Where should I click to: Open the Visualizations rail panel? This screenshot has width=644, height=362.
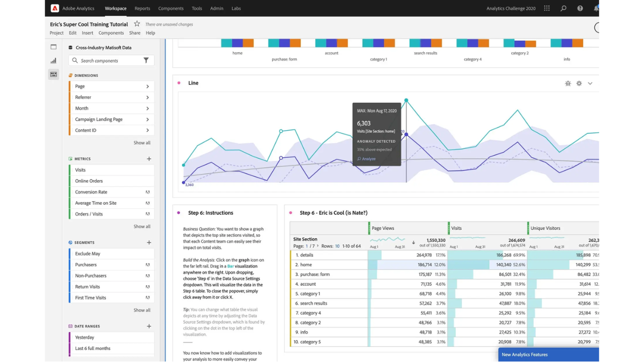[x=53, y=60]
